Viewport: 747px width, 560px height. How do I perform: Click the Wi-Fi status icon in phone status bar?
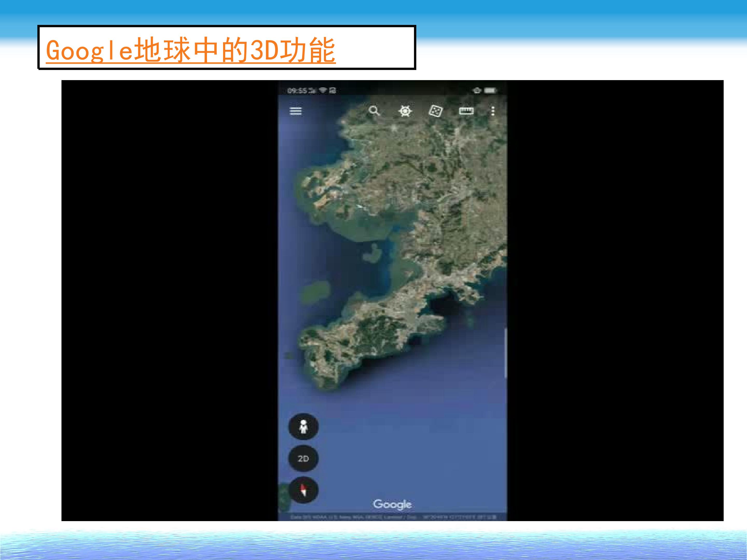point(323,90)
